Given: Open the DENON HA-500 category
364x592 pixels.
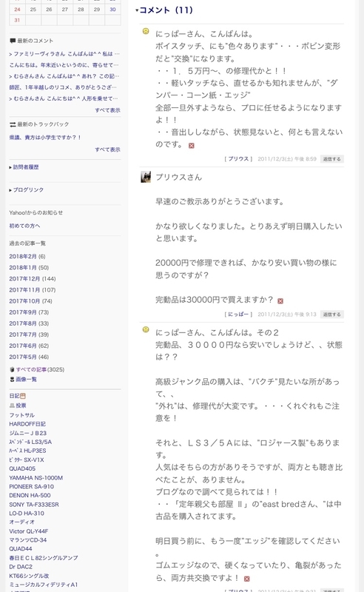Looking at the screenshot, I should click(x=30, y=495).
